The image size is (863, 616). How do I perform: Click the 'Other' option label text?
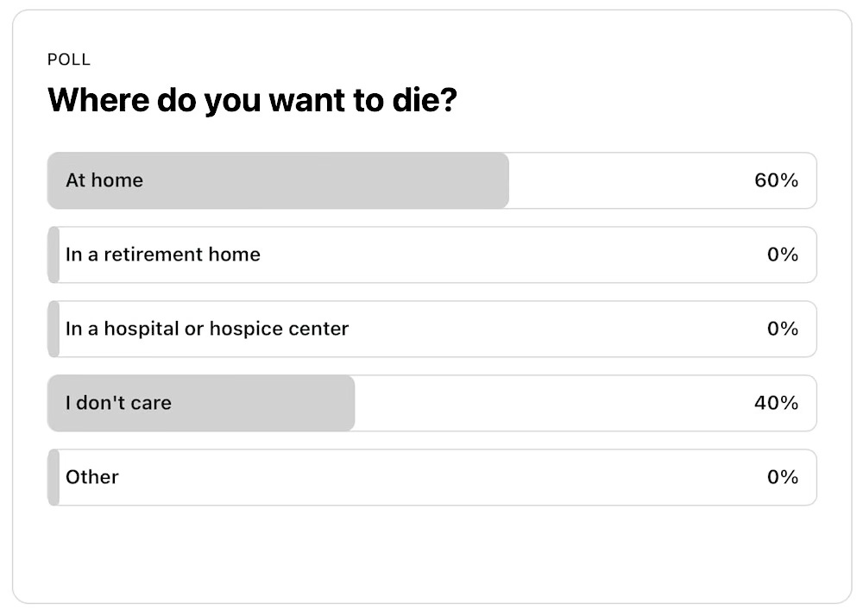[91, 477]
